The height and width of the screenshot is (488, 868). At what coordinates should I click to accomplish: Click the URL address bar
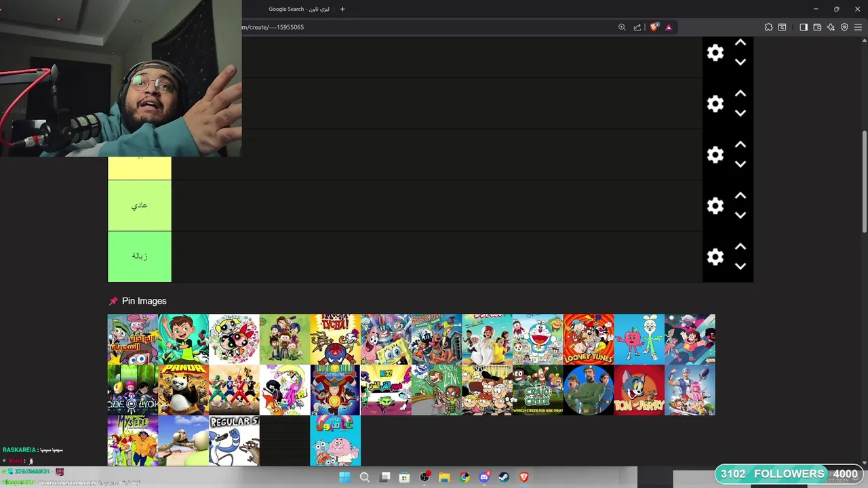point(427,27)
